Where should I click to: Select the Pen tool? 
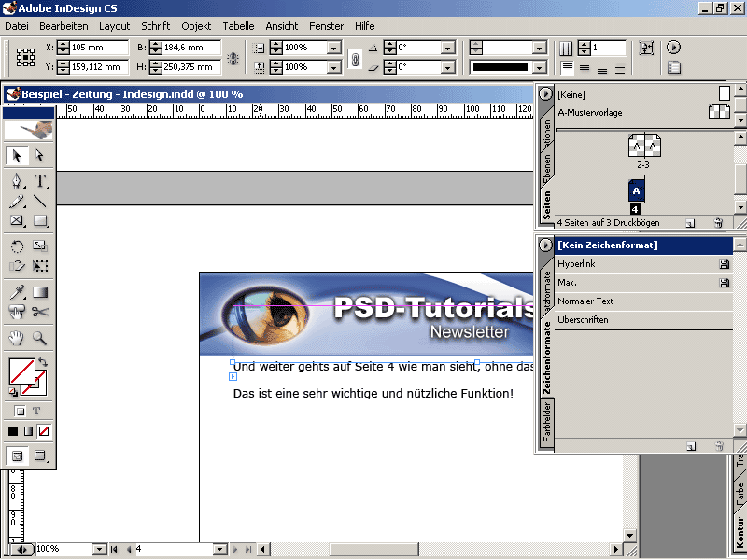[17, 181]
